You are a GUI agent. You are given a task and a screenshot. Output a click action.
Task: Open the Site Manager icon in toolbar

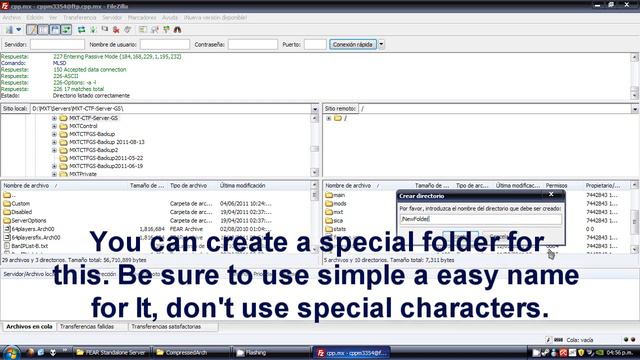9,29
